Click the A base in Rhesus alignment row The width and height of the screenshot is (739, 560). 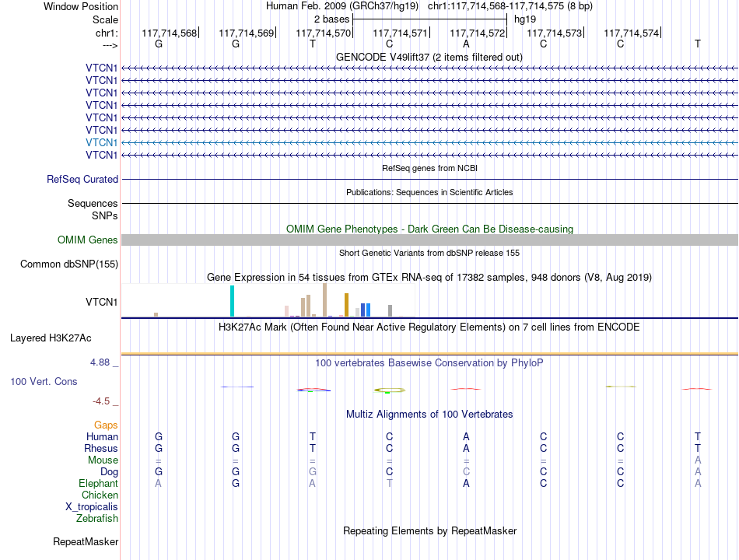click(466, 448)
